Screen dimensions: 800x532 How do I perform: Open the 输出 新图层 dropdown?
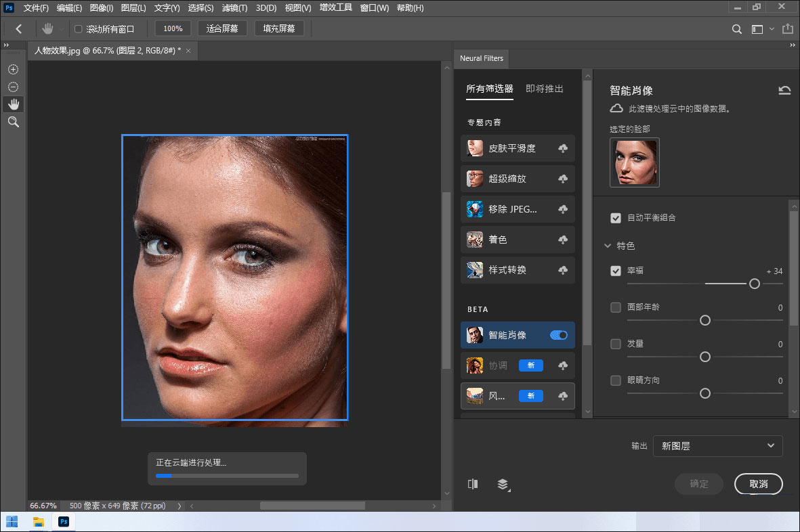coord(717,446)
